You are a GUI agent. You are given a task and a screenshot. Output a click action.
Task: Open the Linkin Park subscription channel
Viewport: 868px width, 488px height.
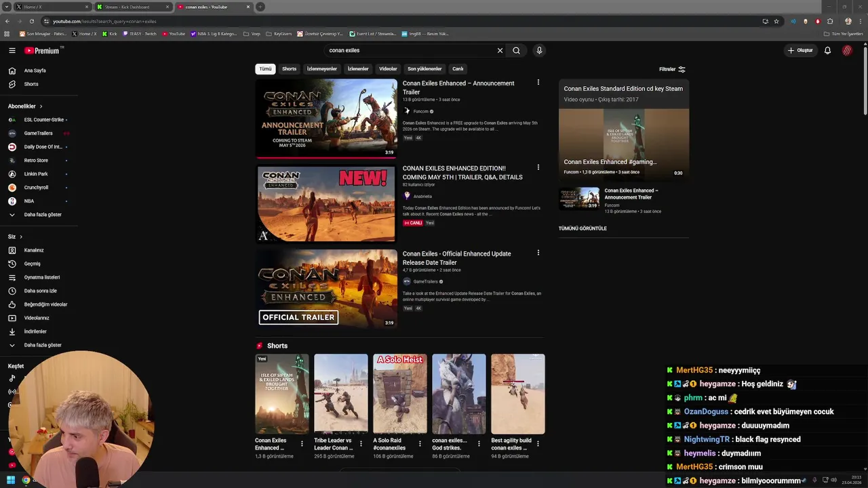coord(36,174)
